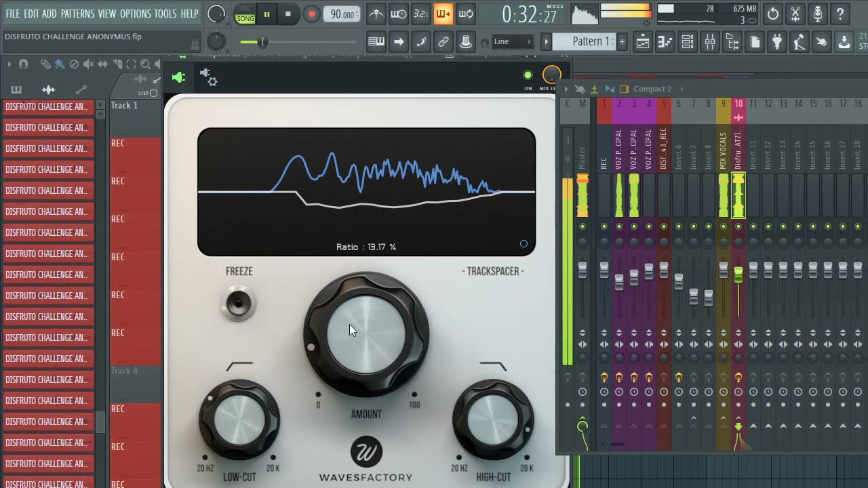Click the plugin MIX LEVEL knob
868x488 pixels.
pyautogui.click(x=552, y=75)
